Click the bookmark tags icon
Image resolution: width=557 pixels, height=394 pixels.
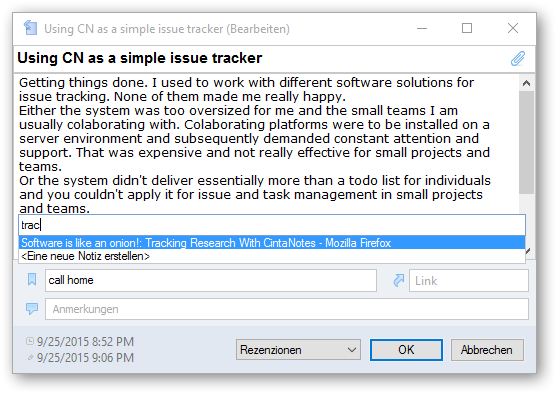pos(32,280)
